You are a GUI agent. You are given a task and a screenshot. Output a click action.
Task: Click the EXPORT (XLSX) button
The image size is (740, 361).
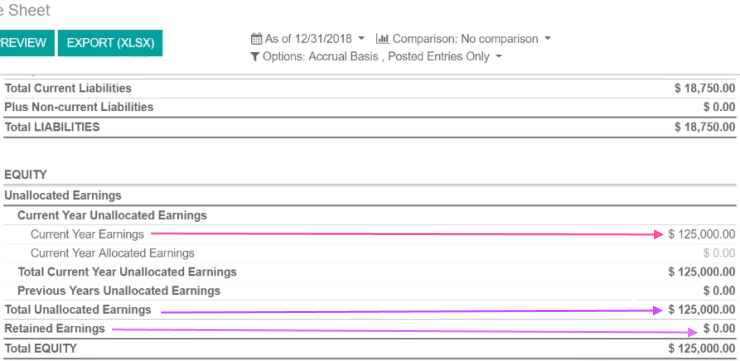(110, 43)
